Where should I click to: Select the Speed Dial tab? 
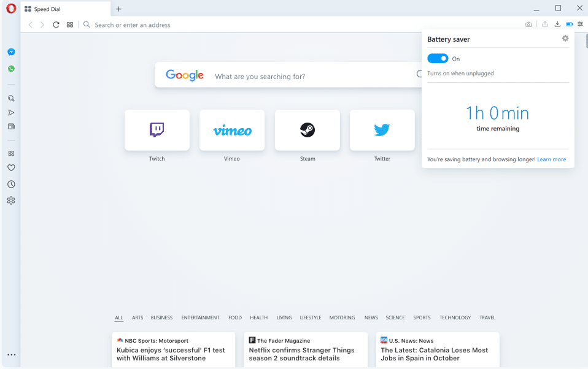[66, 9]
